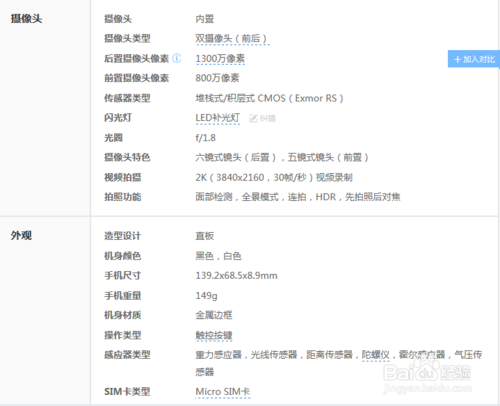500x406 pixels.
Task: Click the 摄像头特色 row label
Action: point(127,157)
